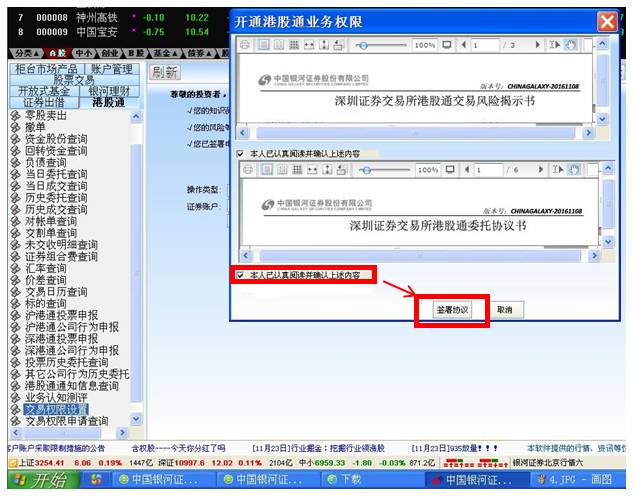
Task: Click page number field in agreement viewer
Action: [488, 170]
